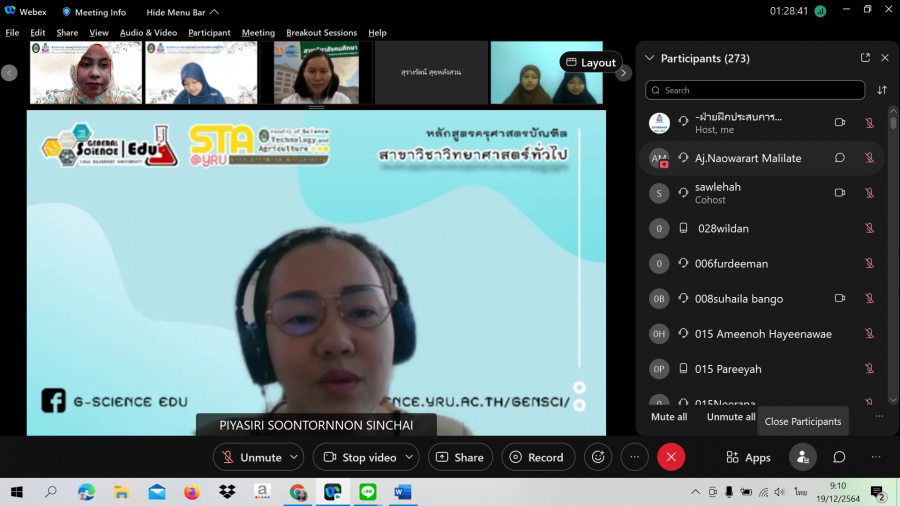Image resolution: width=900 pixels, height=506 pixels.
Task: Open more options ellipsis in control bar
Action: [634, 457]
